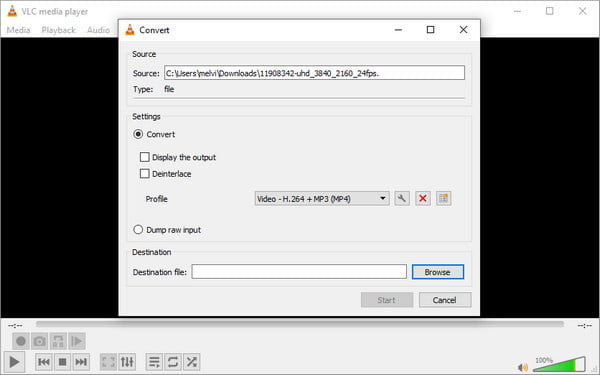Maximize the VLC main window
Viewport: 600px width, 375px height.
click(x=549, y=11)
